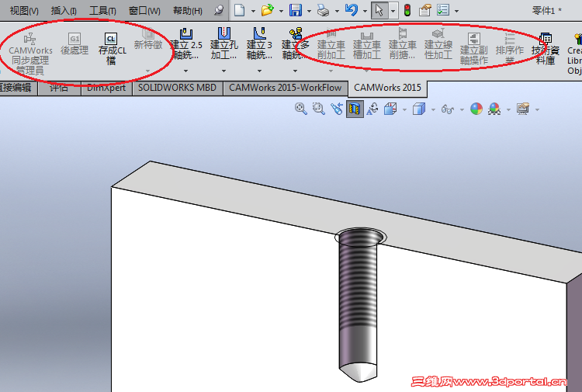582x392 pixels.
Task: Click 建立多軸銑 multi-axis button
Action: click(x=295, y=43)
